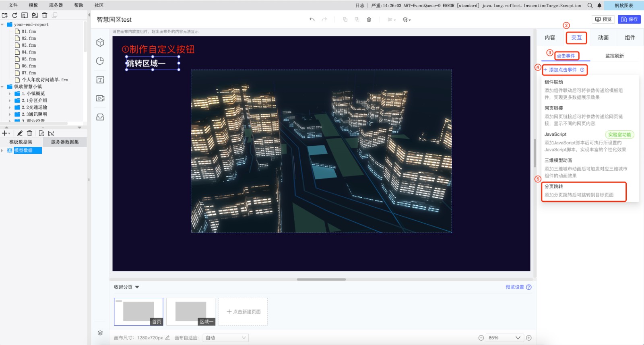
Task: Collapse the year-end-report folder
Action: pos(2,25)
